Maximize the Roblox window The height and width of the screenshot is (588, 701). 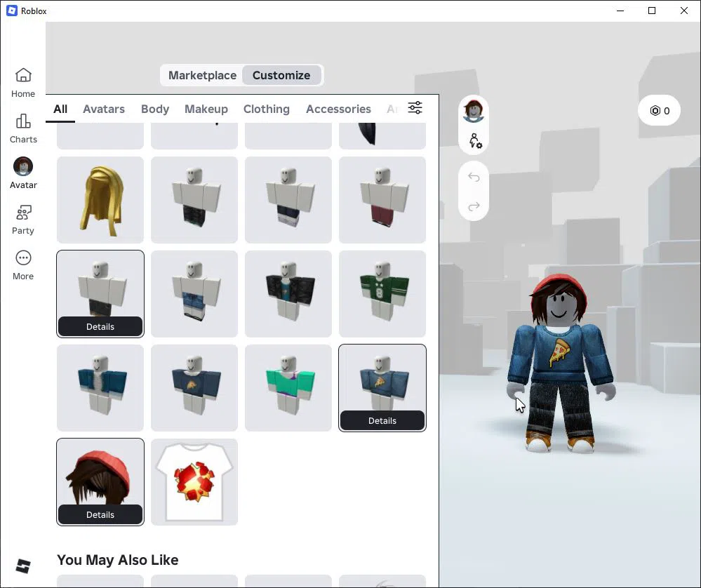652,11
